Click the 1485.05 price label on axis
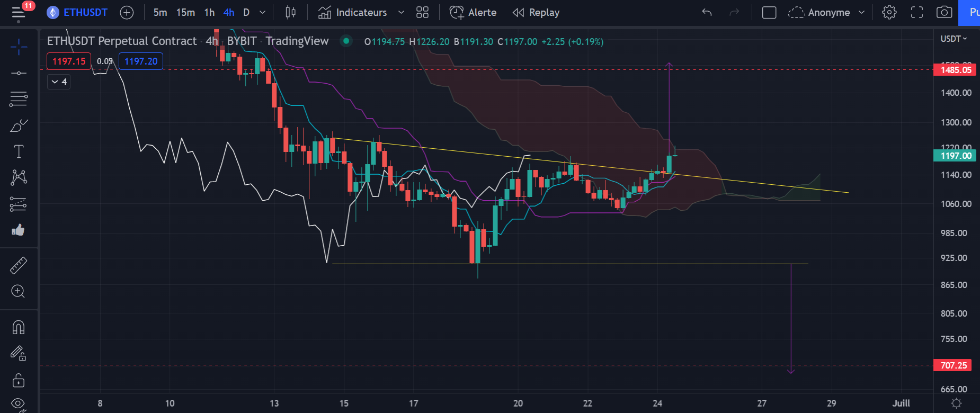 click(955, 70)
